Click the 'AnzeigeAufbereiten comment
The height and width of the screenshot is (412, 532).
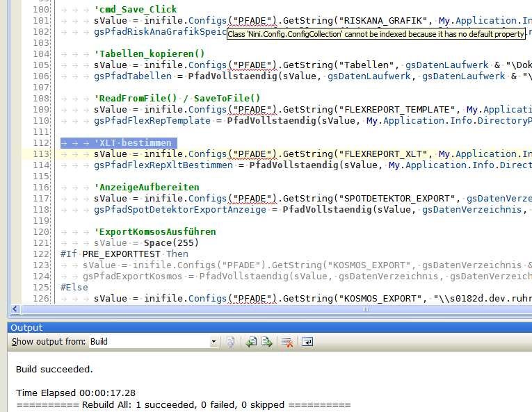coord(147,187)
